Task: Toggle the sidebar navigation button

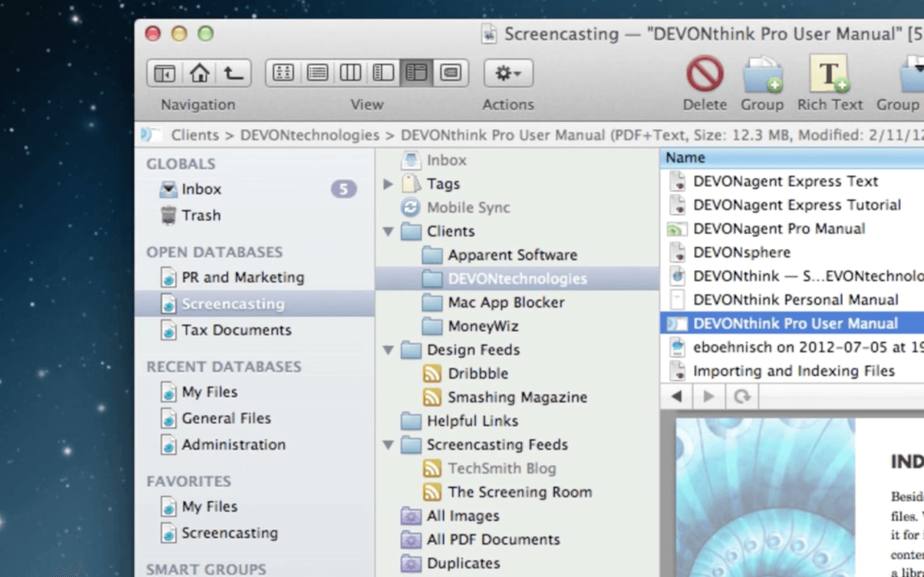Action: [165, 73]
